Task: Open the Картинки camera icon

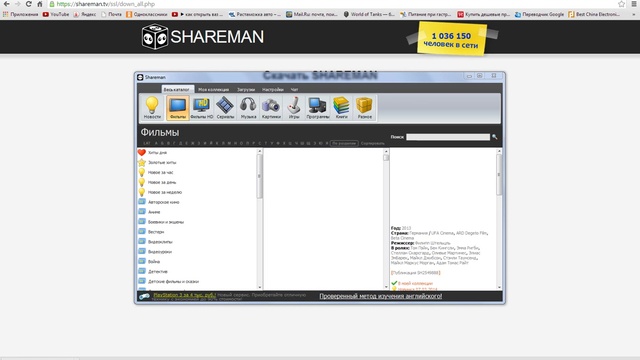Action: (x=271, y=108)
